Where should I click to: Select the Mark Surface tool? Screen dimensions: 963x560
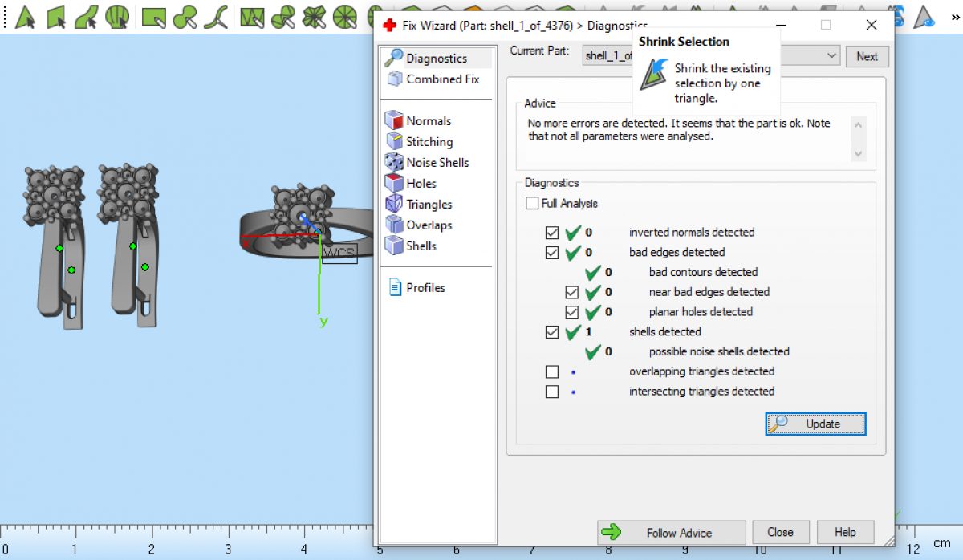pos(87,15)
